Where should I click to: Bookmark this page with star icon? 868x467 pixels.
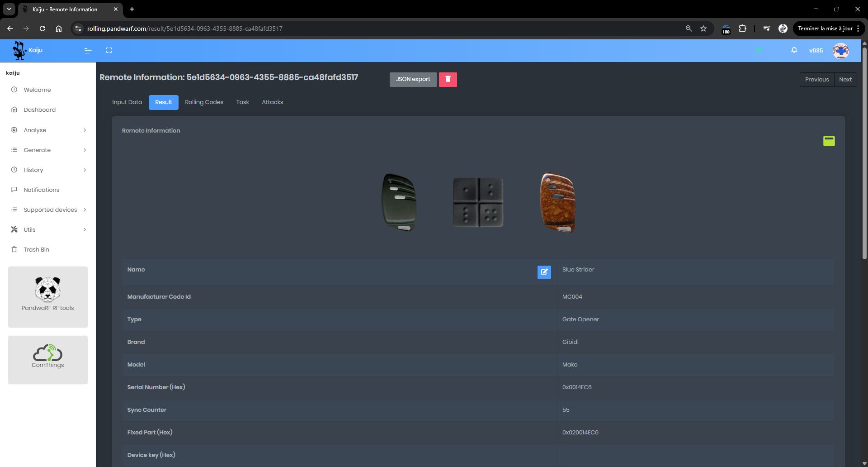point(703,29)
